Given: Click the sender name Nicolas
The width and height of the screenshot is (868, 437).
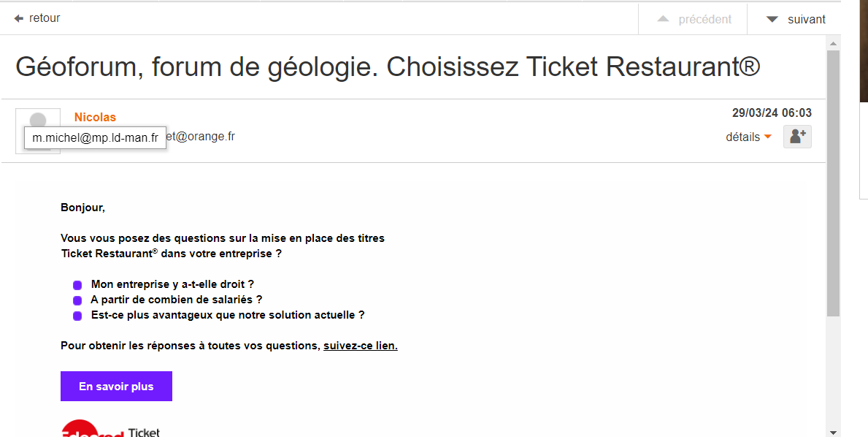Looking at the screenshot, I should coord(95,117).
